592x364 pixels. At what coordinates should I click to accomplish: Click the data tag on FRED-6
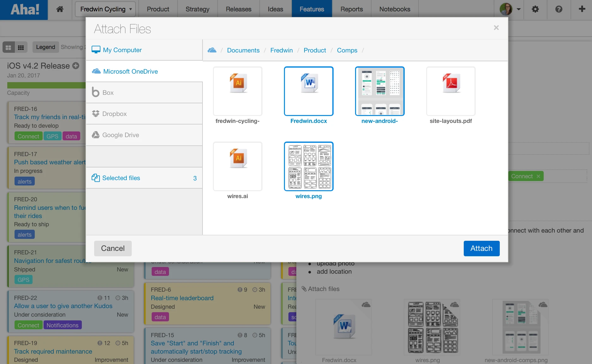click(x=160, y=317)
